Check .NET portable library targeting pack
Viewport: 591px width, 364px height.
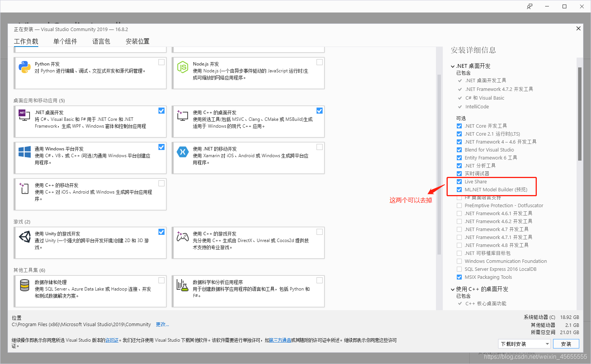pos(459,253)
